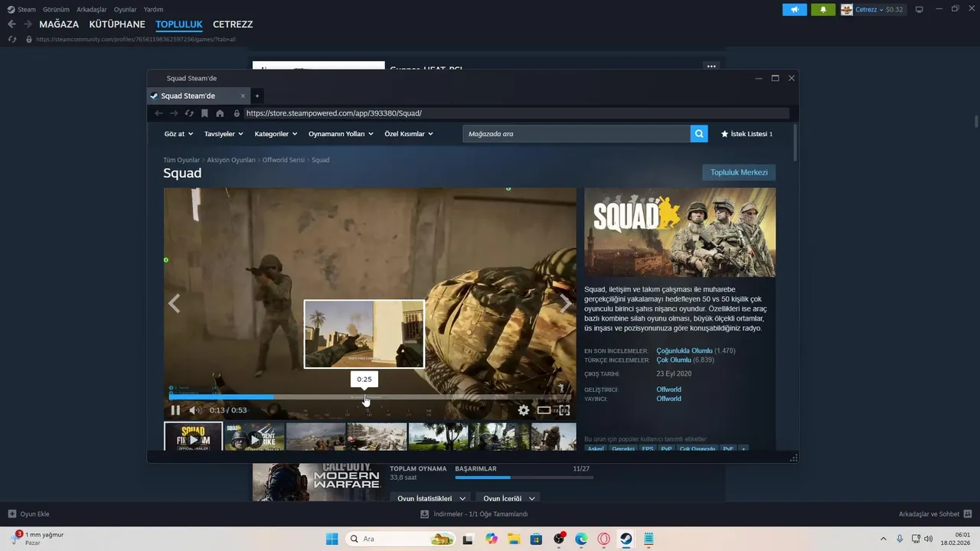This screenshot has height=551, width=980.
Task: Click the home icon in popup toolbar
Action: pyautogui.click(x=220, y=113)
